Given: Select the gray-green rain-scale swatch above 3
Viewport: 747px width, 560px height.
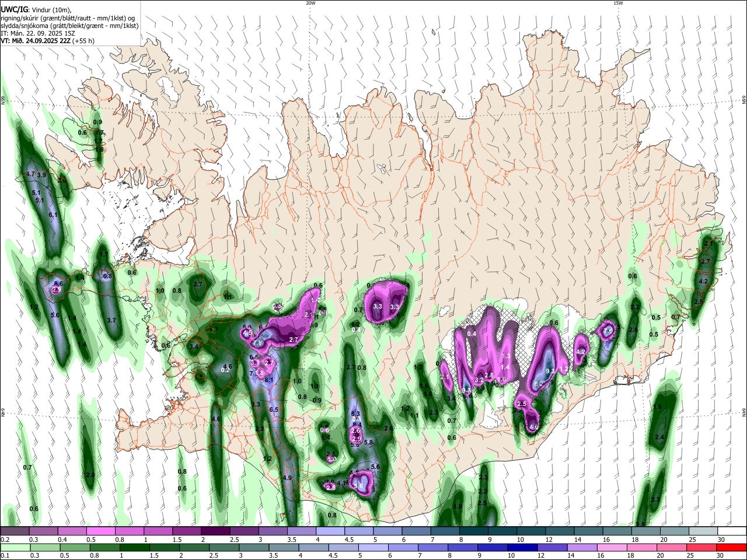Looking at the screenshot, I should 253,547.
